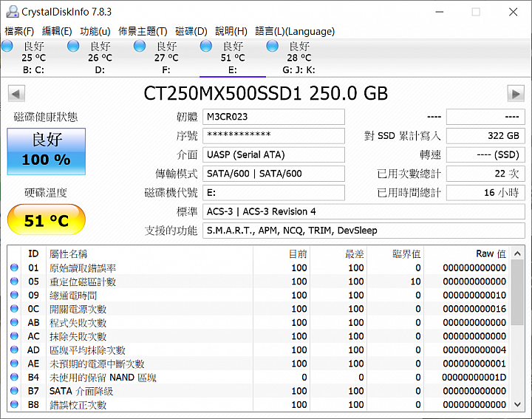
Task: Click the rotation rate value ---- (SSD)
Action: pos(485,154)
